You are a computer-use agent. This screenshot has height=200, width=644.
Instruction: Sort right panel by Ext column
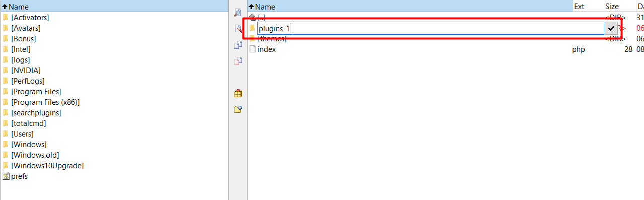(x=588, y=7)
